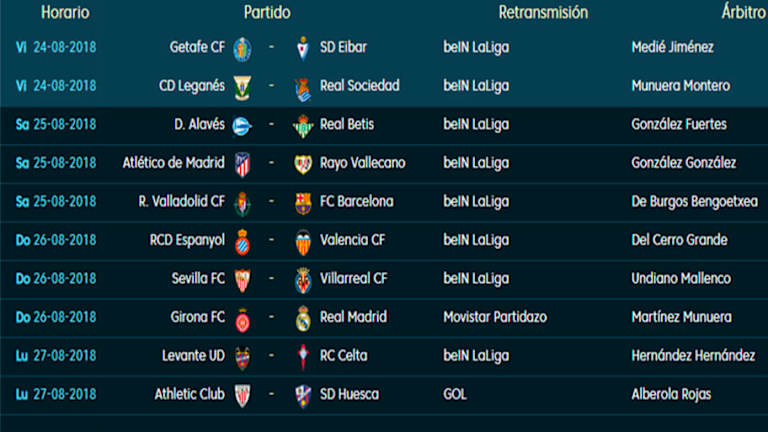Click the Sevilla FC crest
The width and height of the screenshot is (768, 432).
(x=242, y=280)
